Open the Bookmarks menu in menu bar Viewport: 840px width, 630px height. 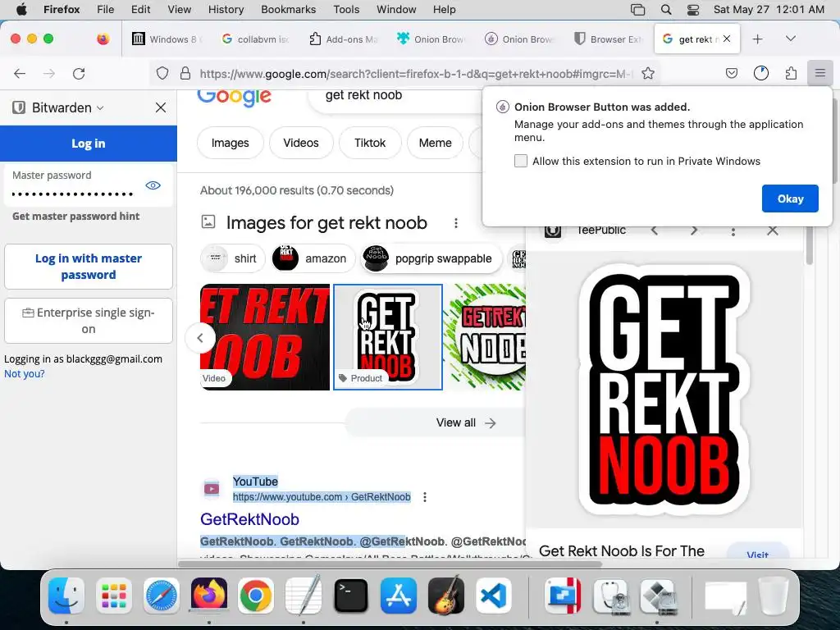click(288, 10)
